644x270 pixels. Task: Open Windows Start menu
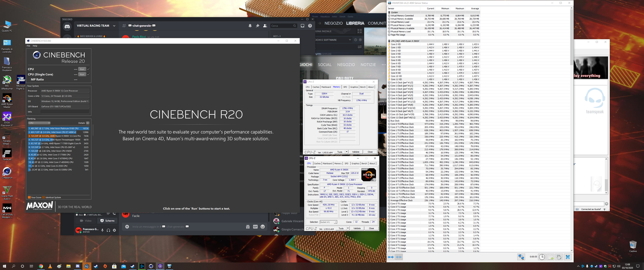click(5, 266)
